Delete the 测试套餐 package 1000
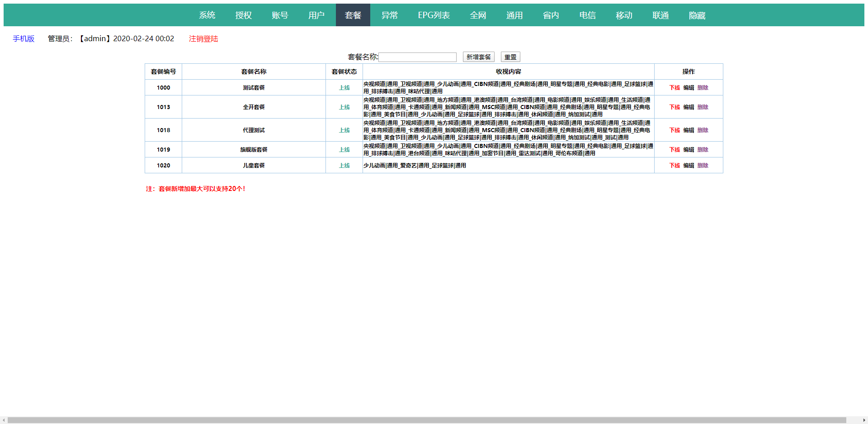The width and height of the screenshot is (868, 424). pos(703,88)
